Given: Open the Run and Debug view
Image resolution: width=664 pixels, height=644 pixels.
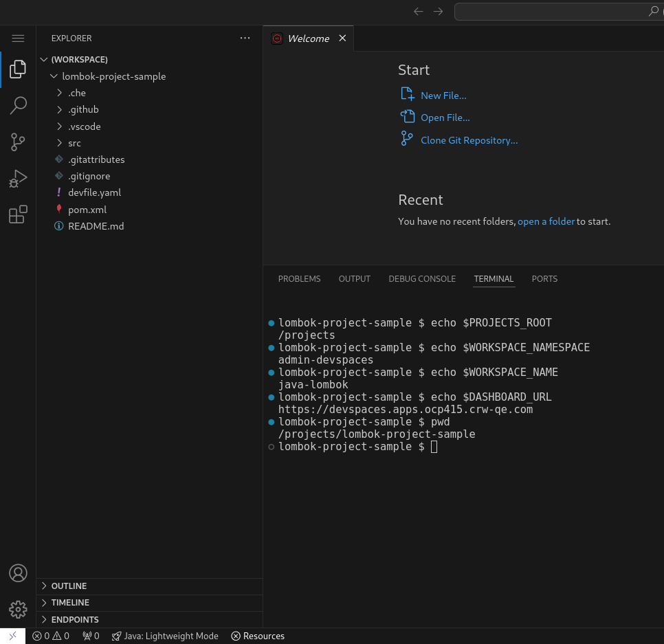Looking at the screenshot, I should (18, 179).
